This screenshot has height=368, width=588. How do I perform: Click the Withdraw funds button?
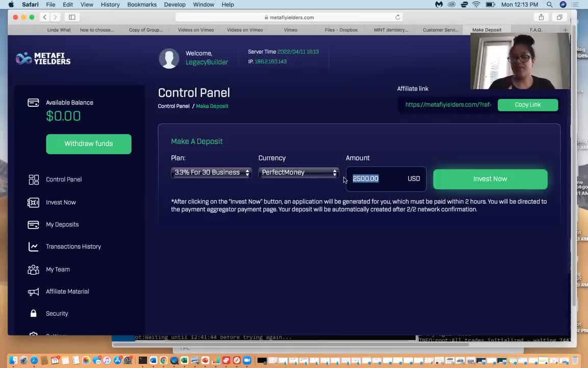pos(89,144)
